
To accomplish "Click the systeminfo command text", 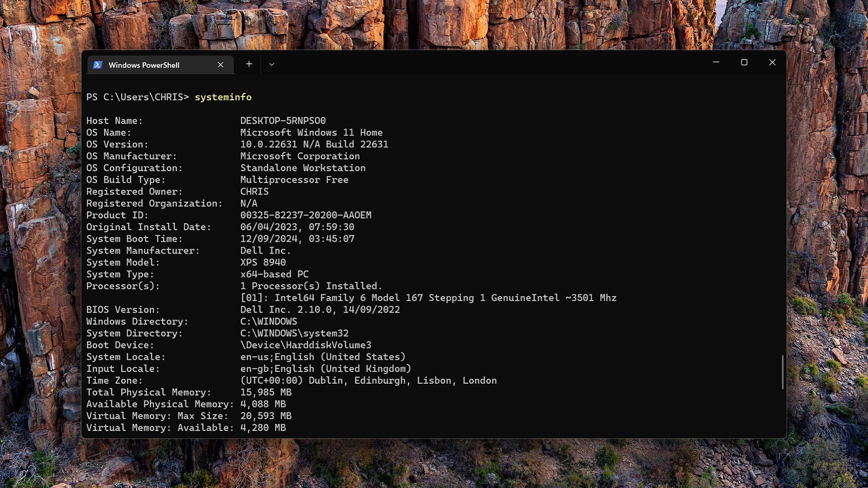I will click(x=223, y=97).
